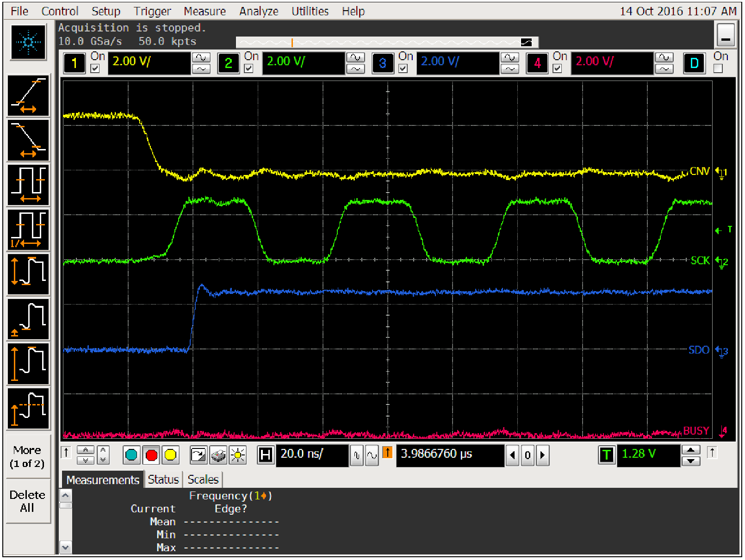Click the Delete All button
745x560 pixels.
[27, 501]
